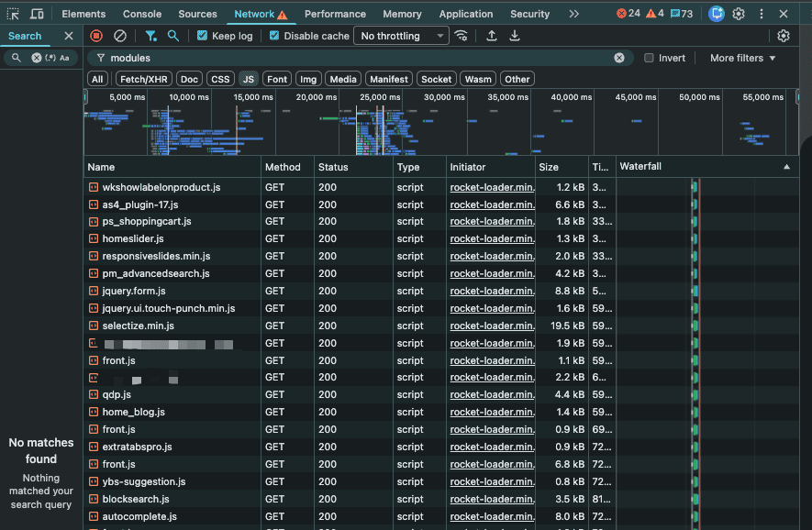The image size is (812, 530).
Task: Export HAR with the download icon
Action: point(514,36)
